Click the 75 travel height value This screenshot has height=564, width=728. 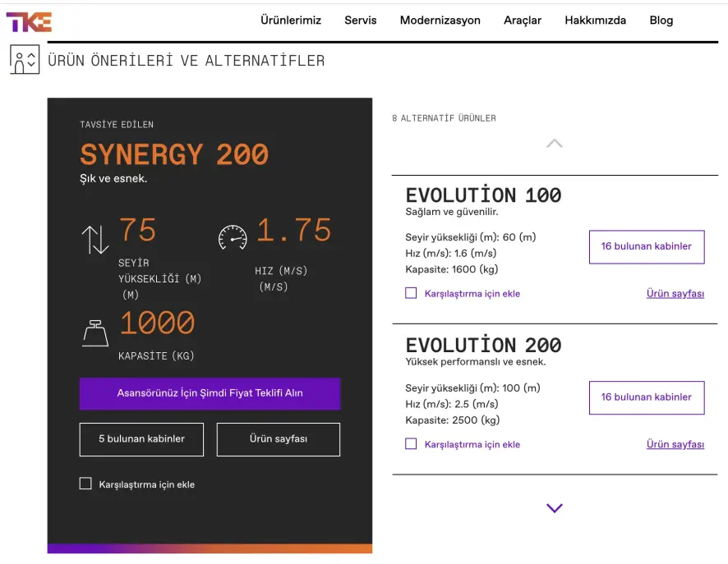137,230
